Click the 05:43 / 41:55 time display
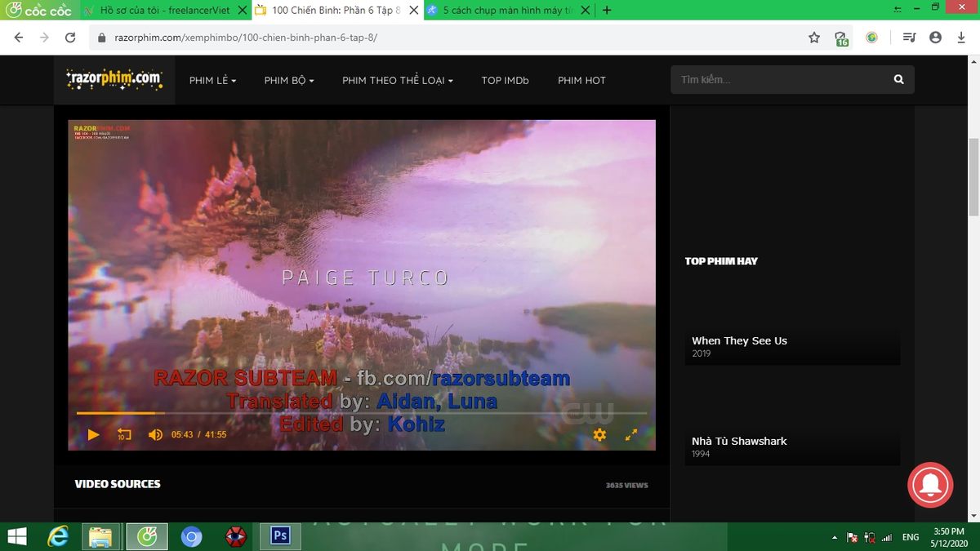This screenshot has height=551, width=980. [198, 435]
